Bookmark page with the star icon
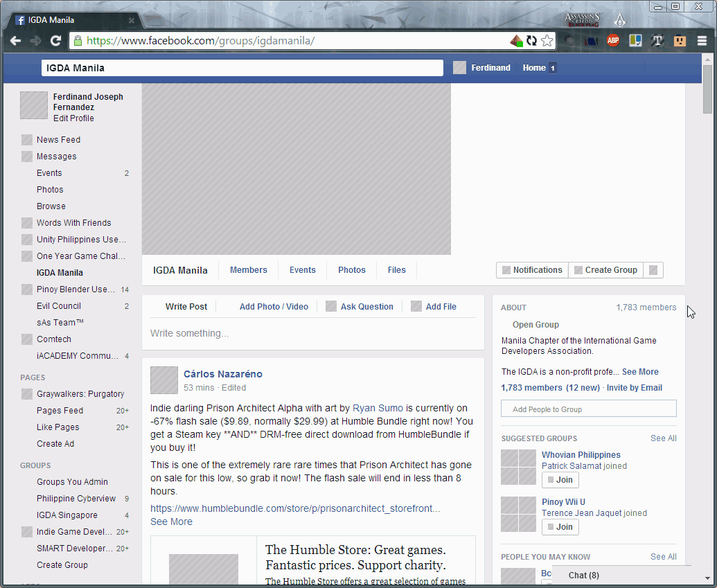 (x=547, y=41)
